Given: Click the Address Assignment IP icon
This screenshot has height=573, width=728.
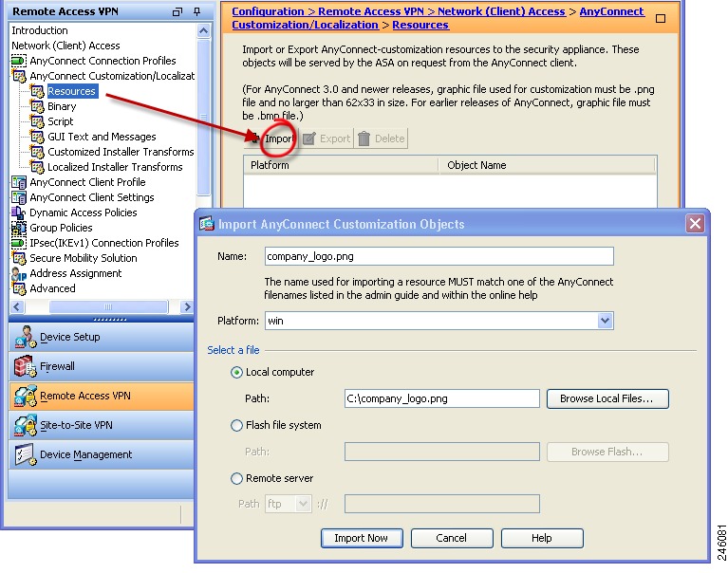Looking at the screenshot, I should click(19, 274).
